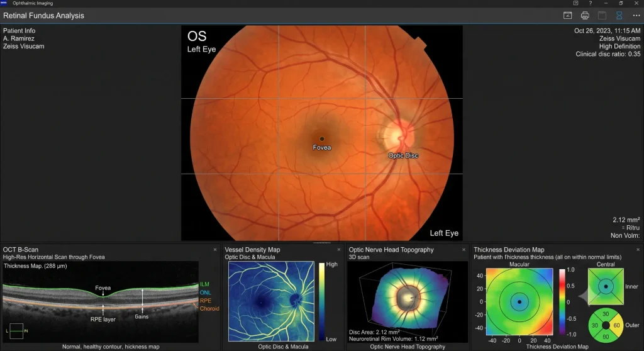Viewport: 644px width, 351px height.
Task: Click the Fovea label on fundus image
Action: tap(321, 148)
